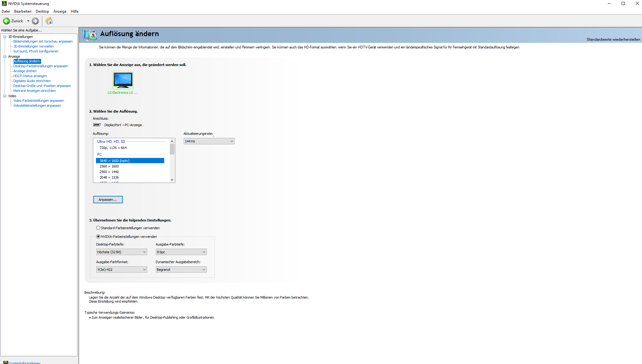This screenshot has height=364, width=642.
Task: Click the DisplayPort connector icon
Action: pos(97,125)
